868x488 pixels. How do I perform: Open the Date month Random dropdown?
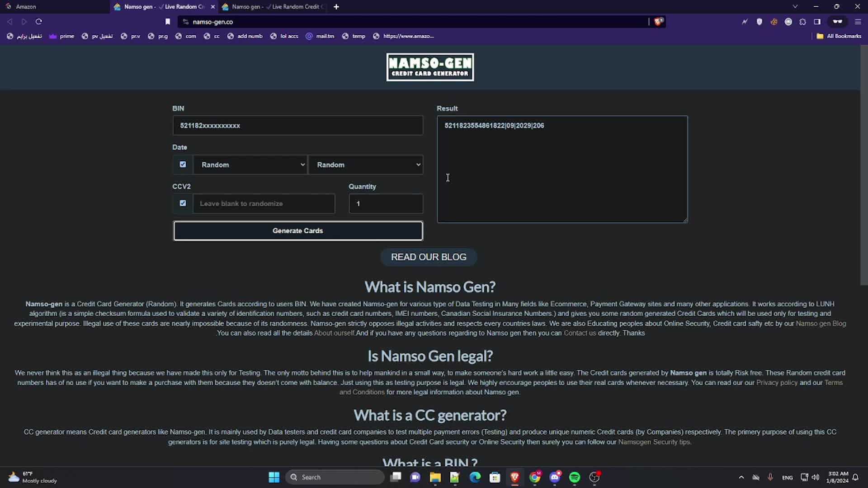[250, 164]
